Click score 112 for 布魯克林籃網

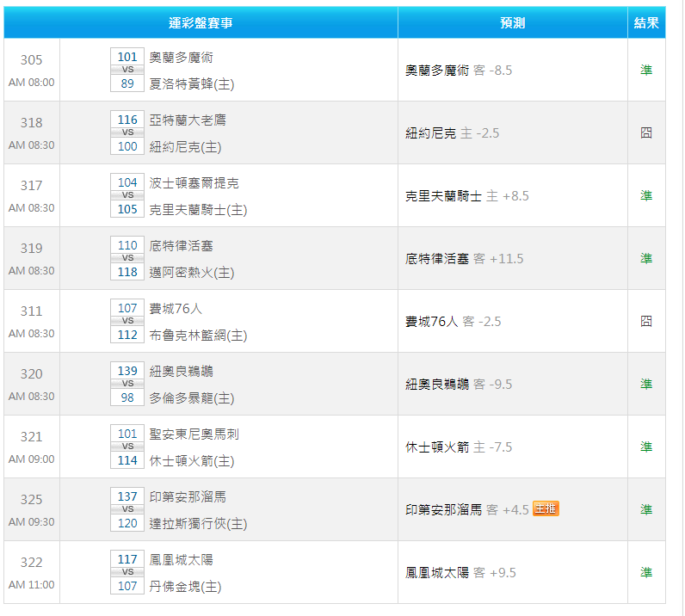click(127, 335)
